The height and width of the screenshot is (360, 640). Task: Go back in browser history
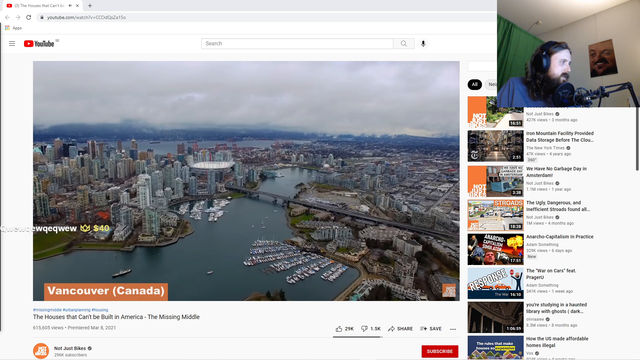click(x=7, y=17)
